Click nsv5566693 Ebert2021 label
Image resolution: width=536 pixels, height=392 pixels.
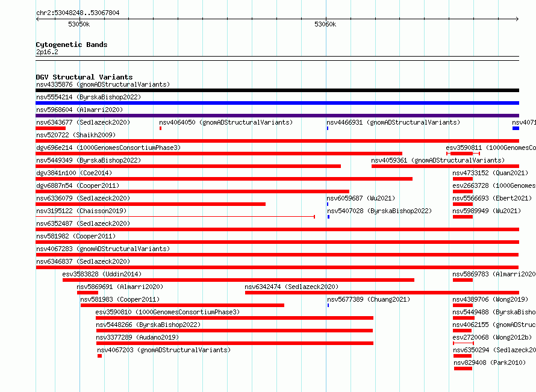(x=492, y=198)
